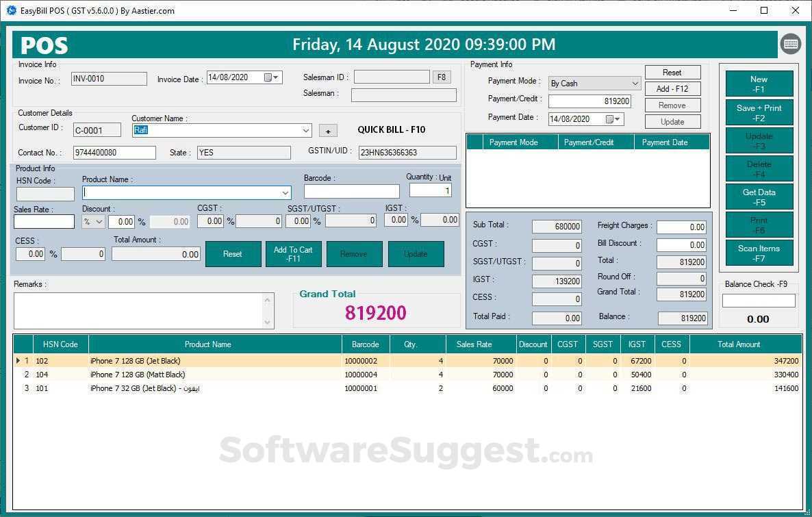The height and width of the screenshot is (517, 812).
Task: Select the iPhone 7 128 GB (Matt Black) row
Action: pos(407,375)
